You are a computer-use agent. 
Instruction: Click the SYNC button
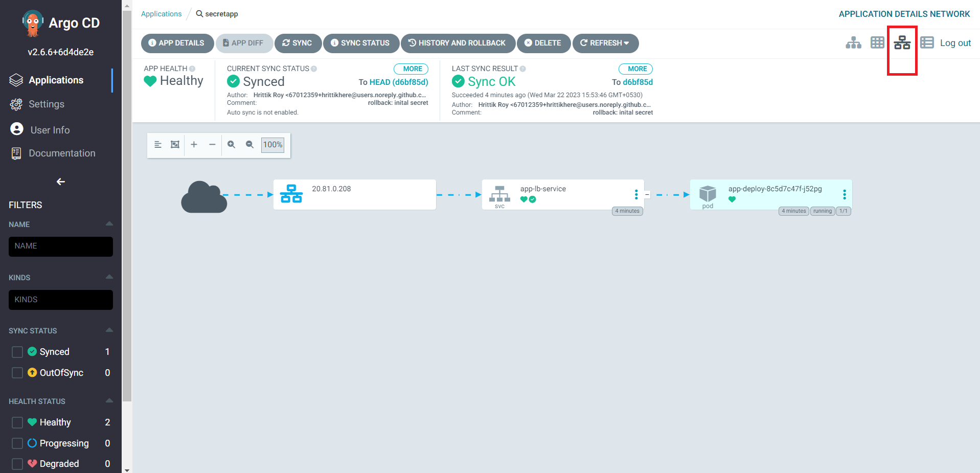click(x=298, y=43)
